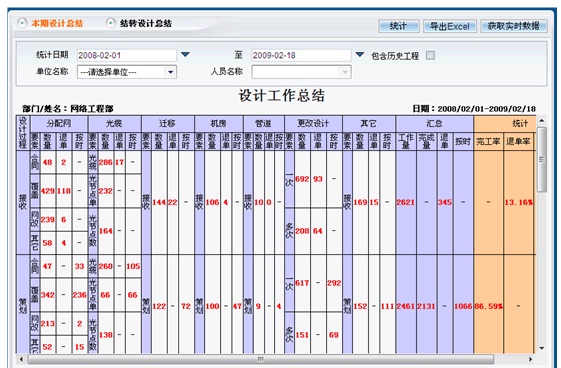Select the 本期设计总结 radio option
This screenshot has height=368, width=561.
22,24
